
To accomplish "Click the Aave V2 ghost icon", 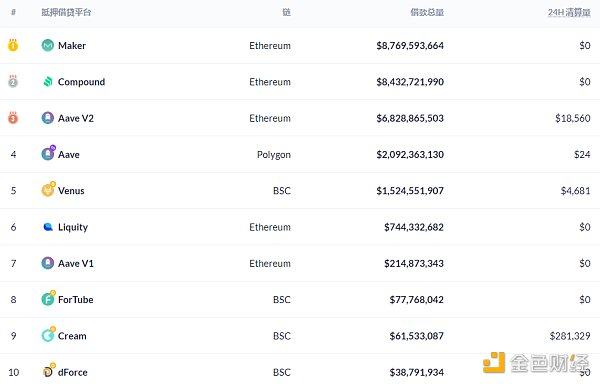I will click(x=47, y=118).
